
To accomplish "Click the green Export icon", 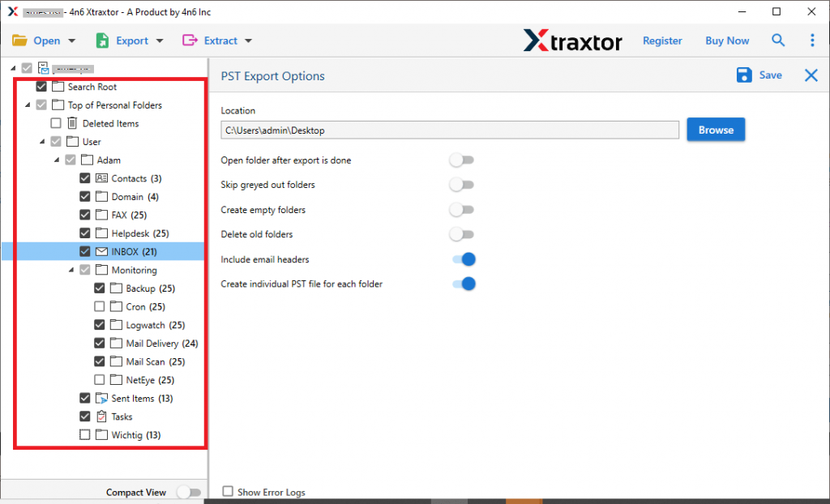I will tap(102, 40).
